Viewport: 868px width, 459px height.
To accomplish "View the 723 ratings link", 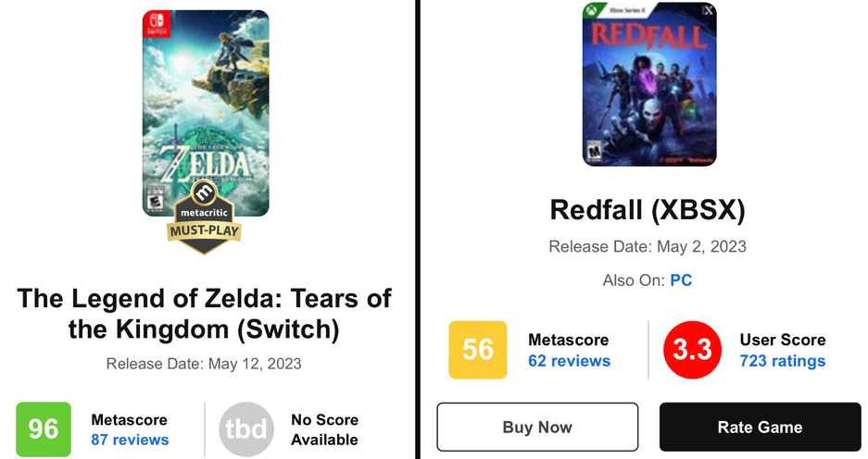I will point(782,361).
